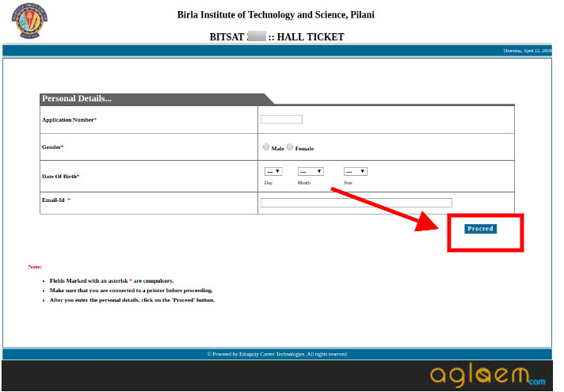Click the red Note: heading
Image resolution: width=564 pixels, height=392 pixels.
[x=35, y=267]
